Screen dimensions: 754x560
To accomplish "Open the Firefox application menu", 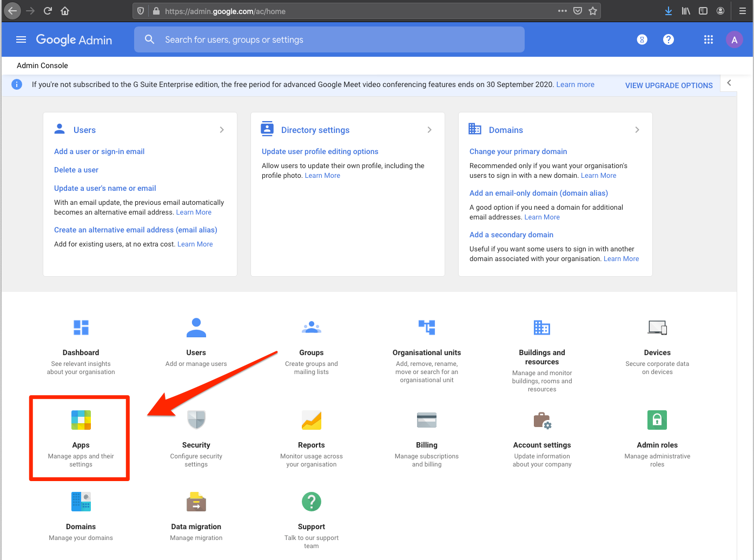I will click(x=743, y=11).
